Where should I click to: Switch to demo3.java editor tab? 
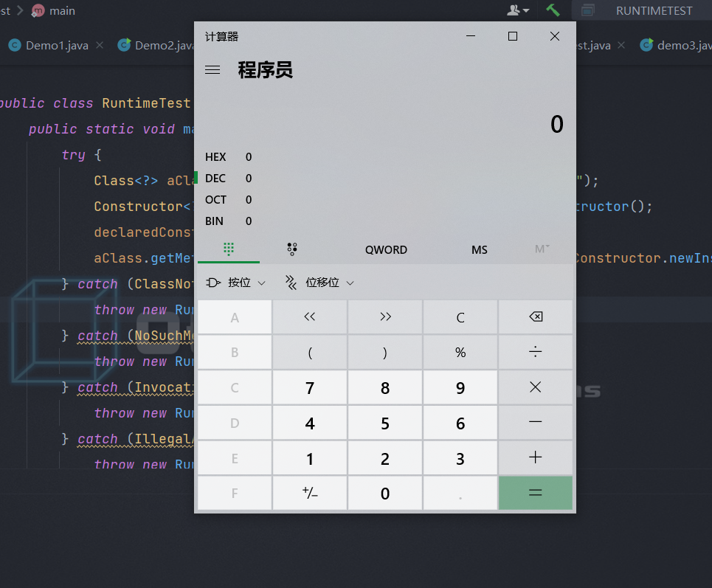point(676,46)
